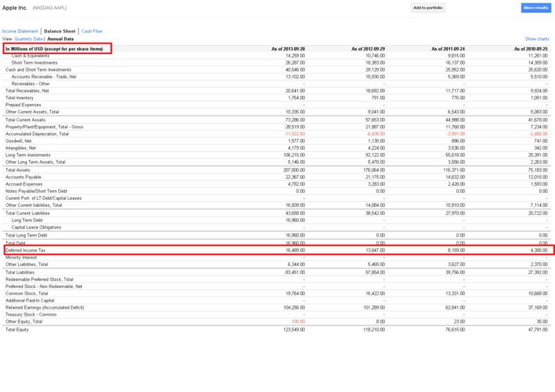Viewport: 555px width, 392px height.
Task: Click the 'As of 2010-09-25' column header
Action: (531, 49)
